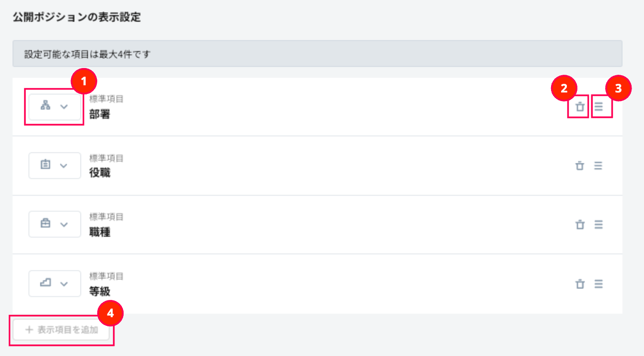Open the icon dropdown for 役職
This screenshot has width=644, height=356.
(55, 166)
